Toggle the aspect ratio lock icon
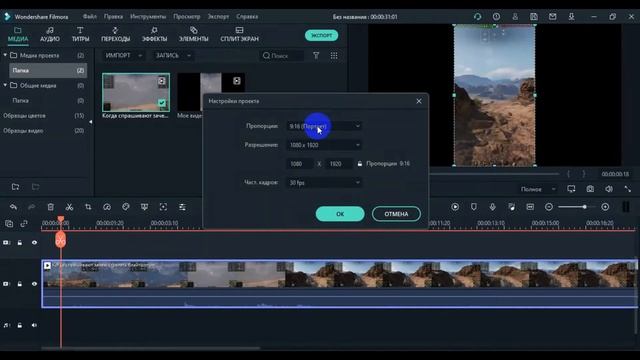This screenshot has height=360, width=640. (360, 164)
